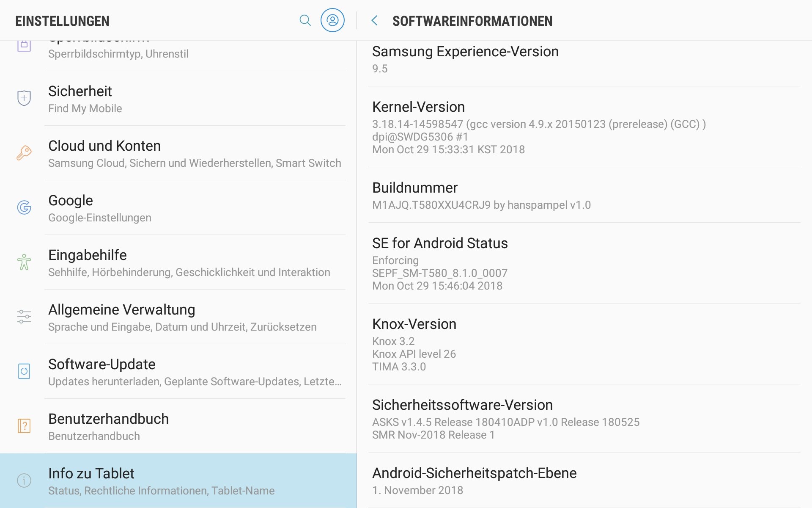Screen dimensions: 812x508
Task: Click the Google G logo icon
Action: (24, 207)
